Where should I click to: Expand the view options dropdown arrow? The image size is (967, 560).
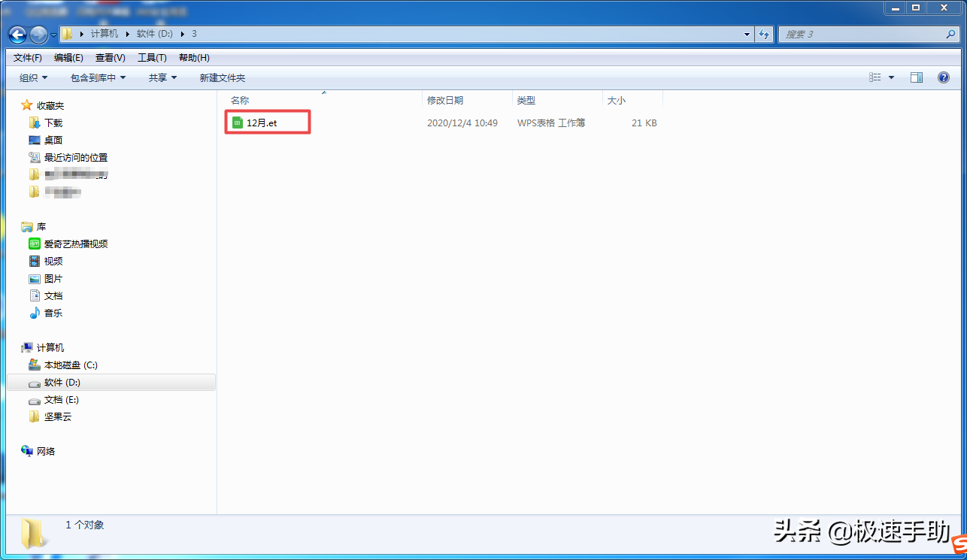892,77
